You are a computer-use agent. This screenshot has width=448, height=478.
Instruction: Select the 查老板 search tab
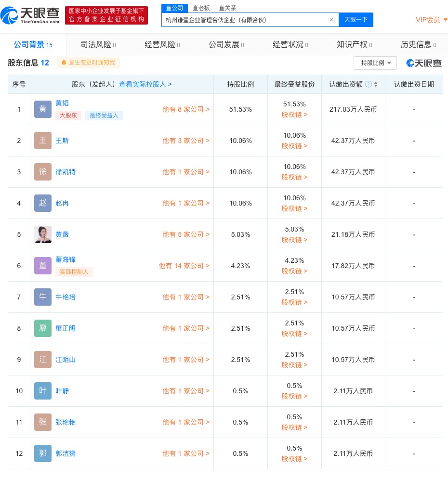pyautogui.click(x=201, y=8)
